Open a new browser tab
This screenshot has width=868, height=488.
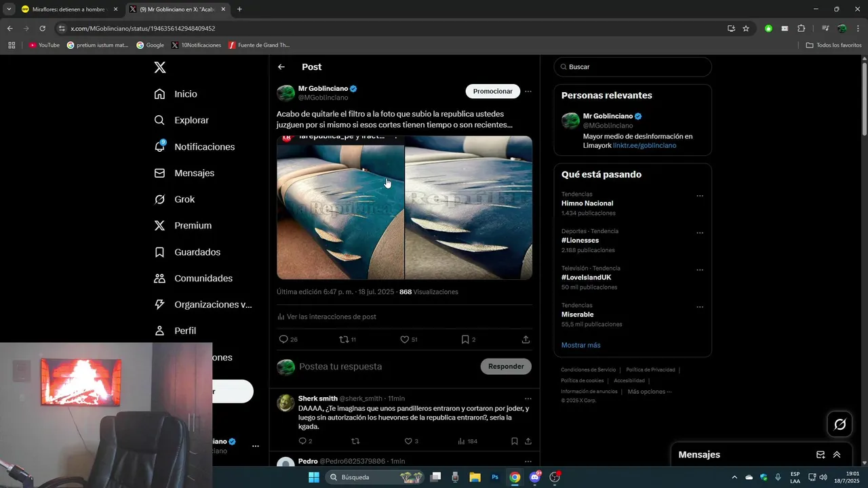pos(239,9)
